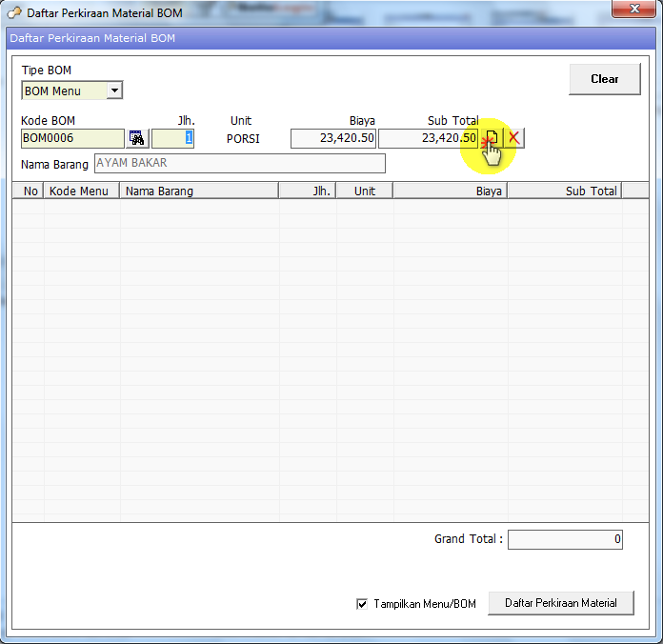Toggle the Tampilkan Menu/BOM checkbox

click(362, 604)
